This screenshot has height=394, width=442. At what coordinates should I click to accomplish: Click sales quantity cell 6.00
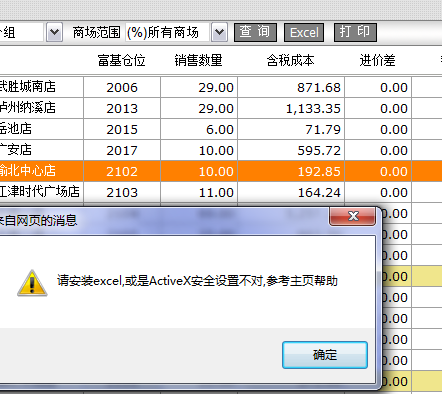199,129
